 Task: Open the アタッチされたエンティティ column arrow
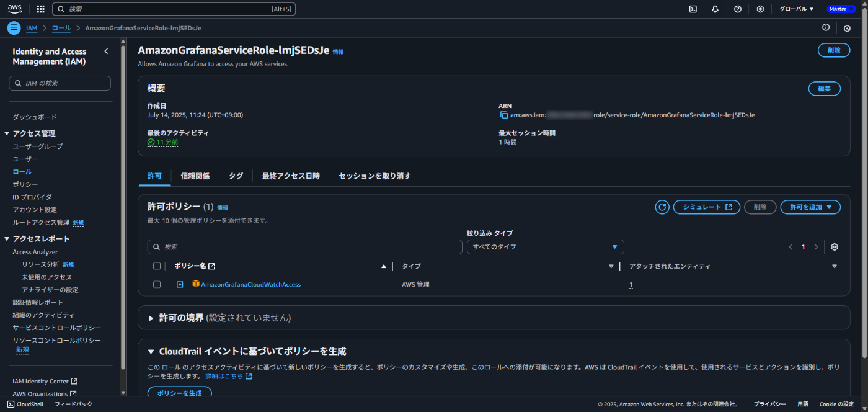(x=835, y=266)
